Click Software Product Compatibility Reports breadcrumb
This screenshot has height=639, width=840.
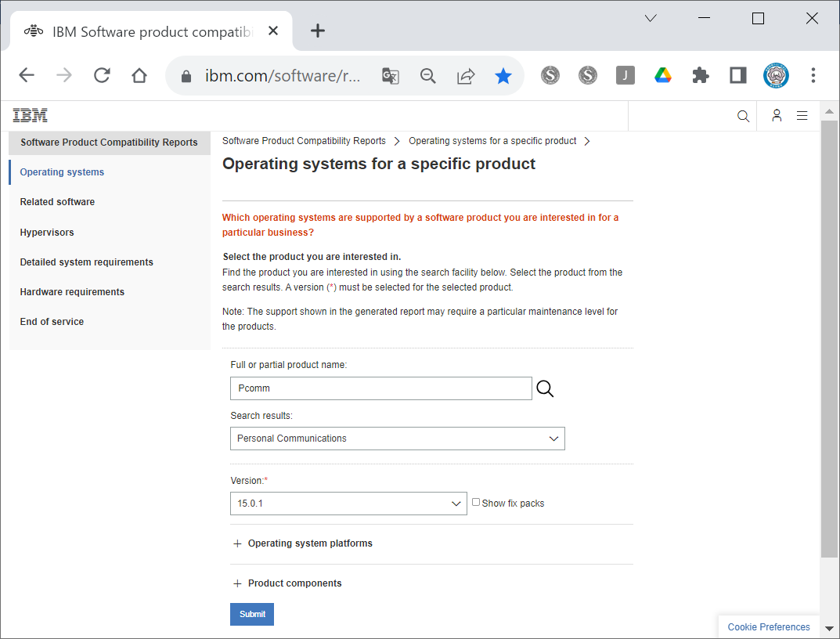pyautogui.click(x=304, y=141)
